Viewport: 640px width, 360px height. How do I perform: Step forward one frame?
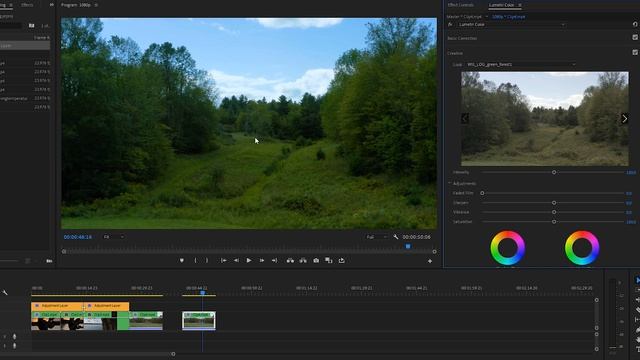(262, 260)
